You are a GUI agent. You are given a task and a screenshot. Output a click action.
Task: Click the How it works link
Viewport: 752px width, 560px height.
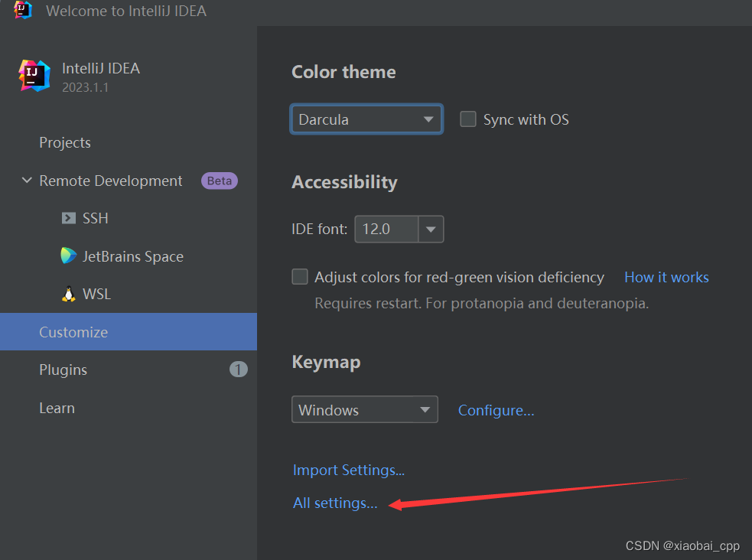point(666,277)
